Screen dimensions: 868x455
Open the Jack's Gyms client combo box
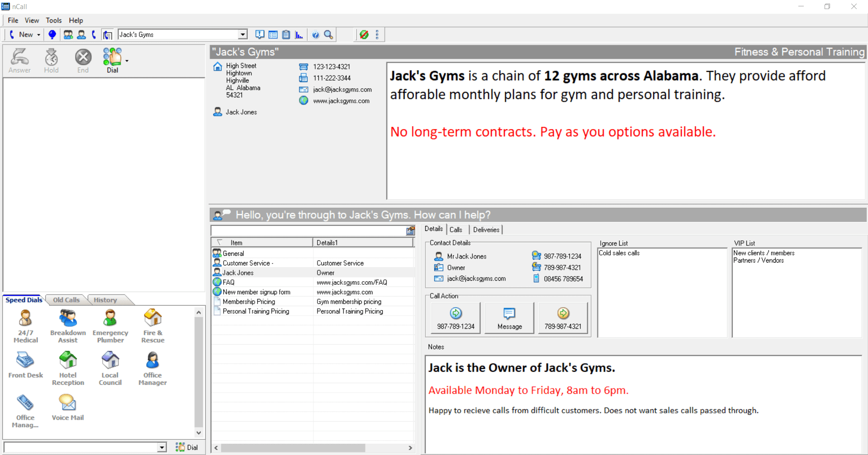click(183, 34)
